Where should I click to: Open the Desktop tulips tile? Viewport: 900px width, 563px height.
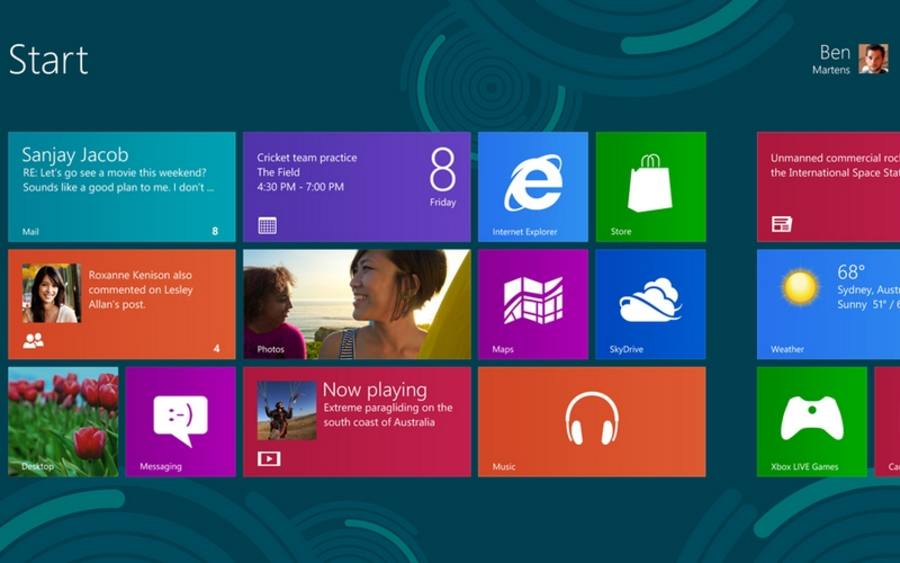[63, 422]
